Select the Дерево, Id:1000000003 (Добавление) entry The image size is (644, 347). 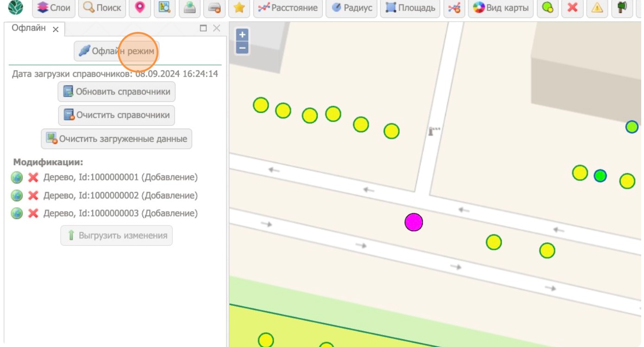click(120, 213)
